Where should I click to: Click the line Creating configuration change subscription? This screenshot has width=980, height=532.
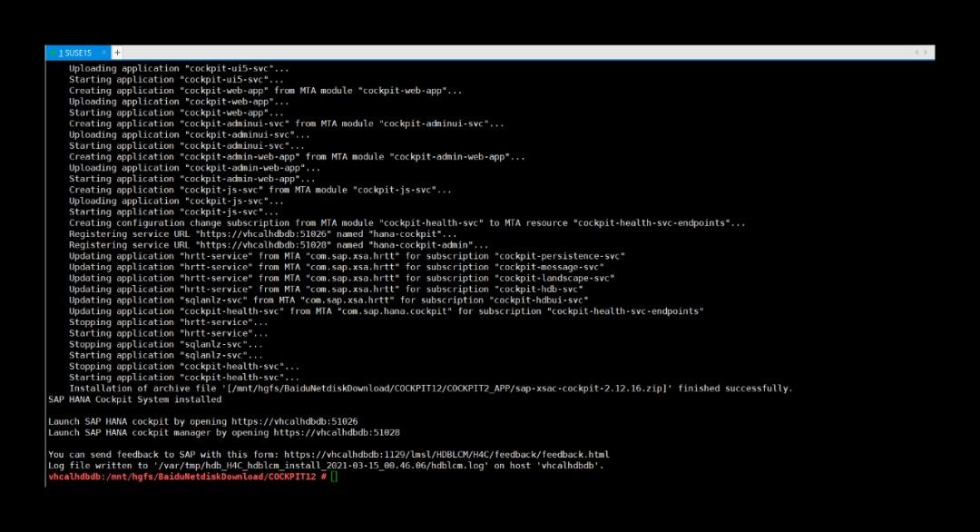(407, 223)
